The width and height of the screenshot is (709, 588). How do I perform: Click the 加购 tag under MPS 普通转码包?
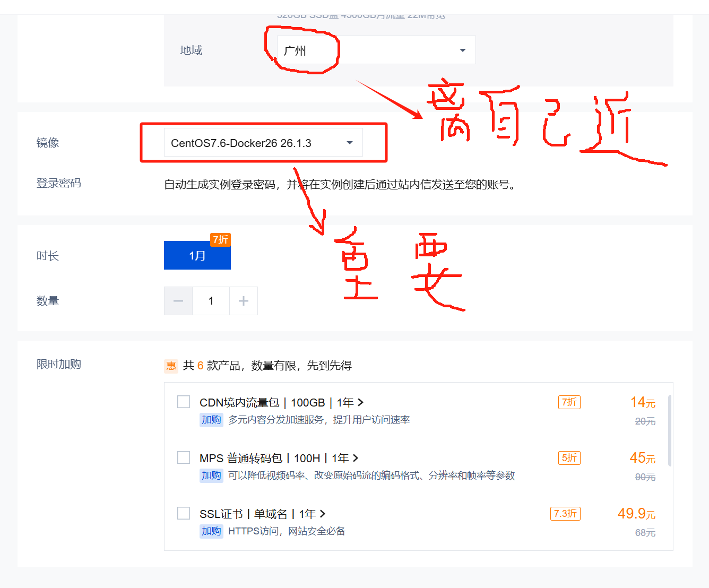[211, 475]
